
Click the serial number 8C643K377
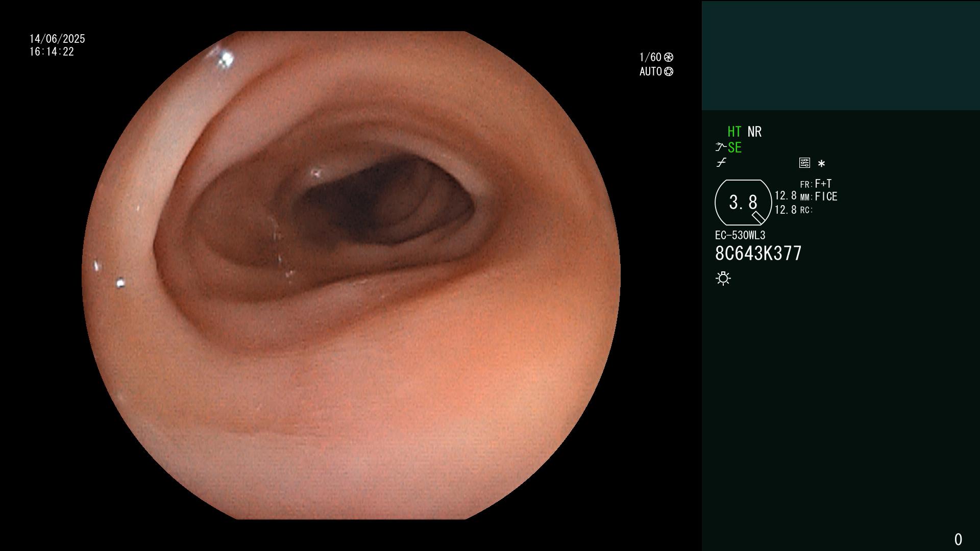coord(758,254)
